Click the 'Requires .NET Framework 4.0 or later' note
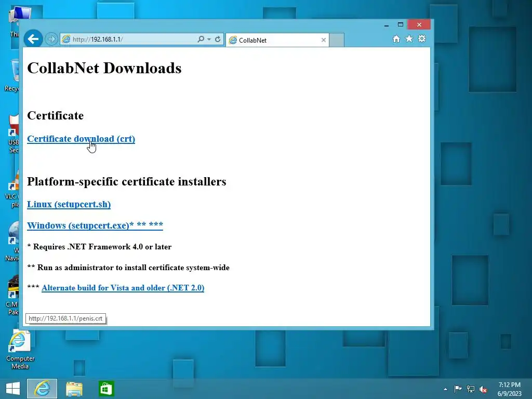The width and height of the screenshot is (532, 399). click(102, 247)
